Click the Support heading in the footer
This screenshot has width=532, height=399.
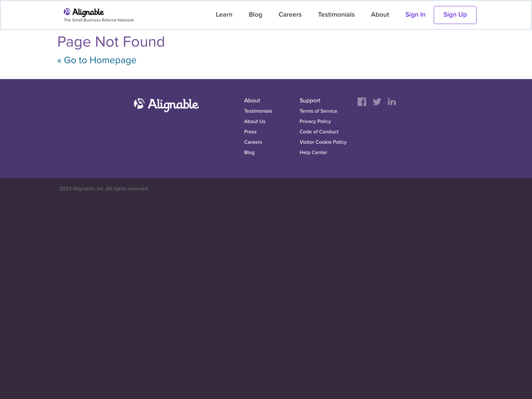coord(310,100)
